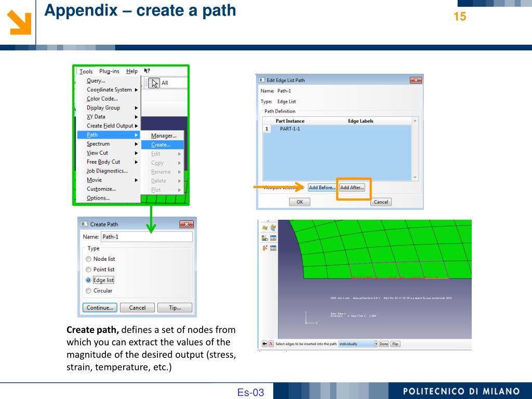Select the Edge list radio button
This screenshot has width=532, height=399.
[x=88, y=280]
